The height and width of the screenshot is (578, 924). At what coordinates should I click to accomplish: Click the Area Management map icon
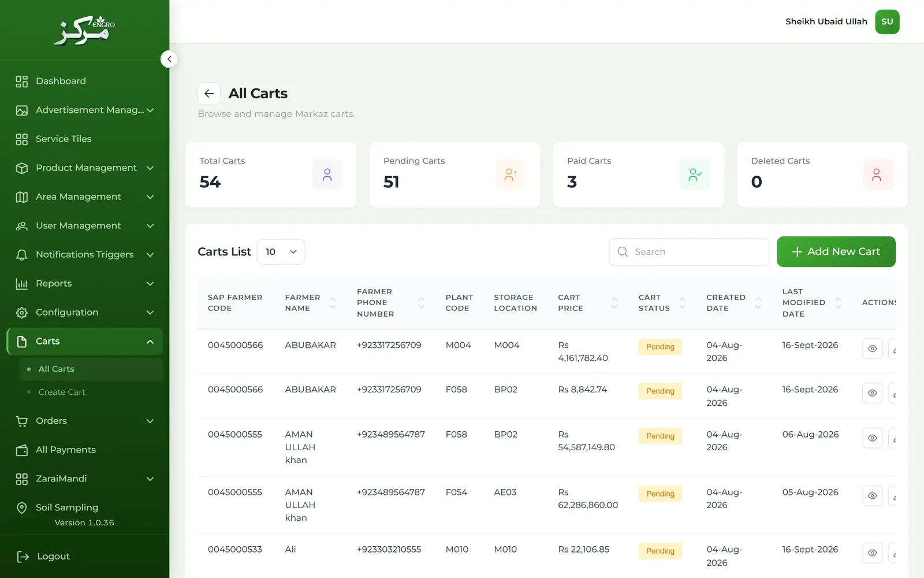[x=21, y=197]
